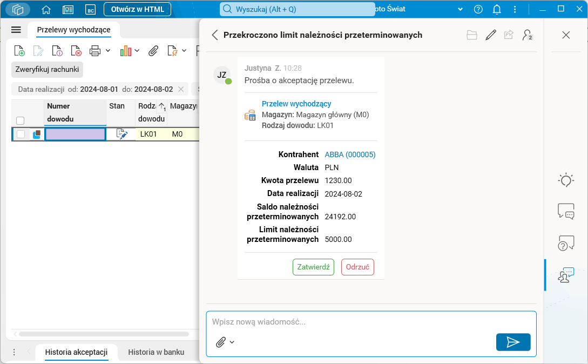Add a new transfer document

click(19, 51)
